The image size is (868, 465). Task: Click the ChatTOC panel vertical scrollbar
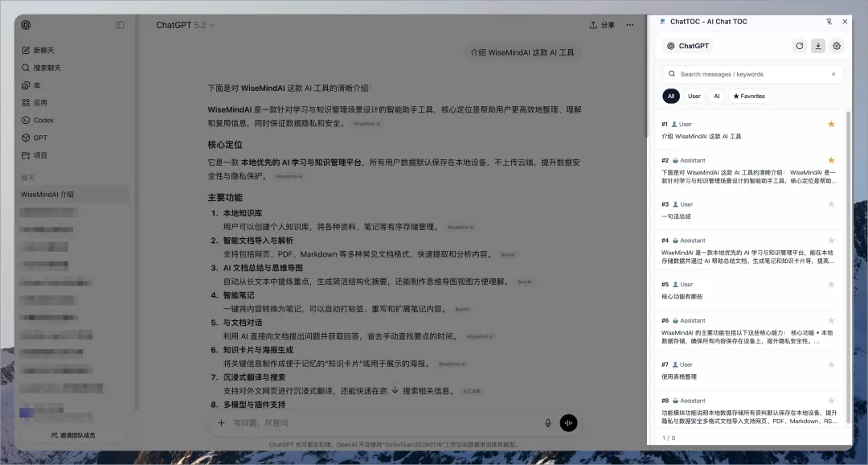coord(848,241)
